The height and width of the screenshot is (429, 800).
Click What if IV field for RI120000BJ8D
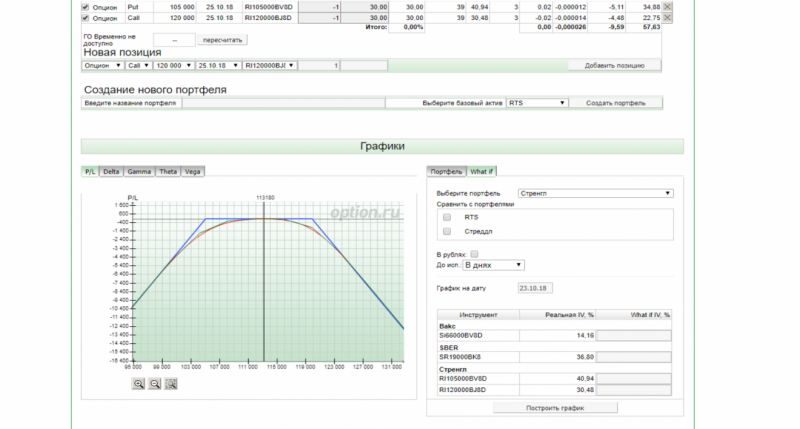point(634,390)
